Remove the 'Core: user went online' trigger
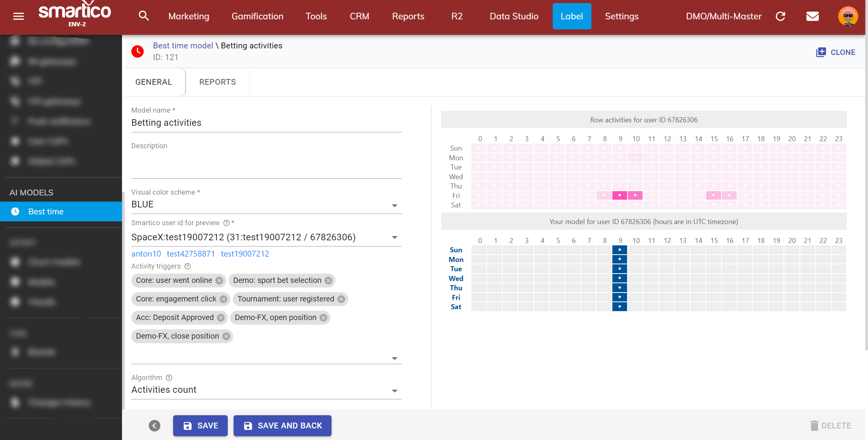This screenshot has height=440, width=868. (x=219, y=281)
